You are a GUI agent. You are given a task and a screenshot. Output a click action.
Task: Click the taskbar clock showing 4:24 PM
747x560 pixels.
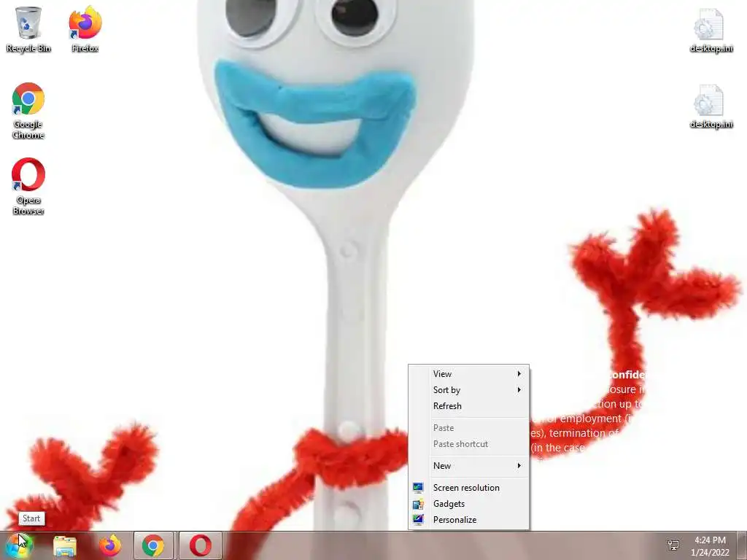(x=710, y=545)
